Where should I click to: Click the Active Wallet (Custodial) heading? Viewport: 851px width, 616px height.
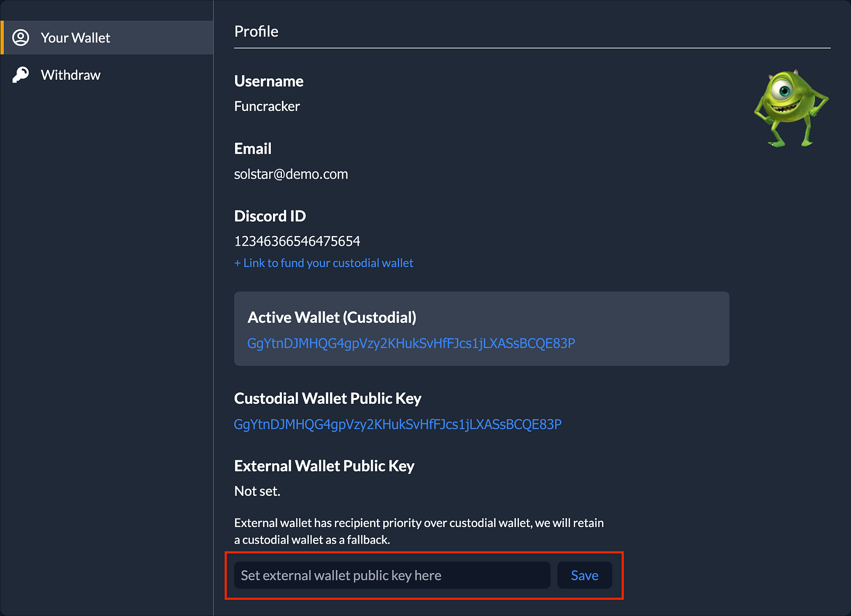tap(332, 318)
